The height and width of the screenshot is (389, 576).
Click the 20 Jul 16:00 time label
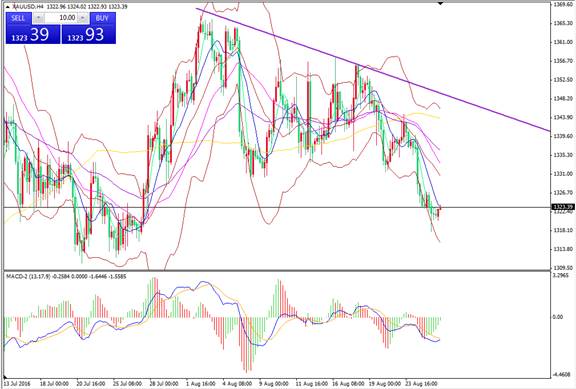pyautogui.click(x=91, y=383)
